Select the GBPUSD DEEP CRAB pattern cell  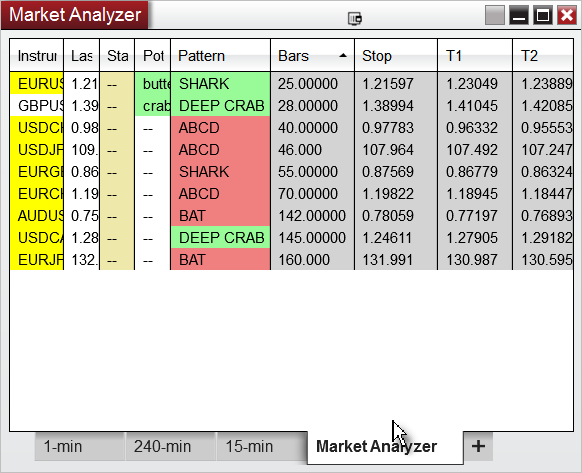tap(220, 106)
